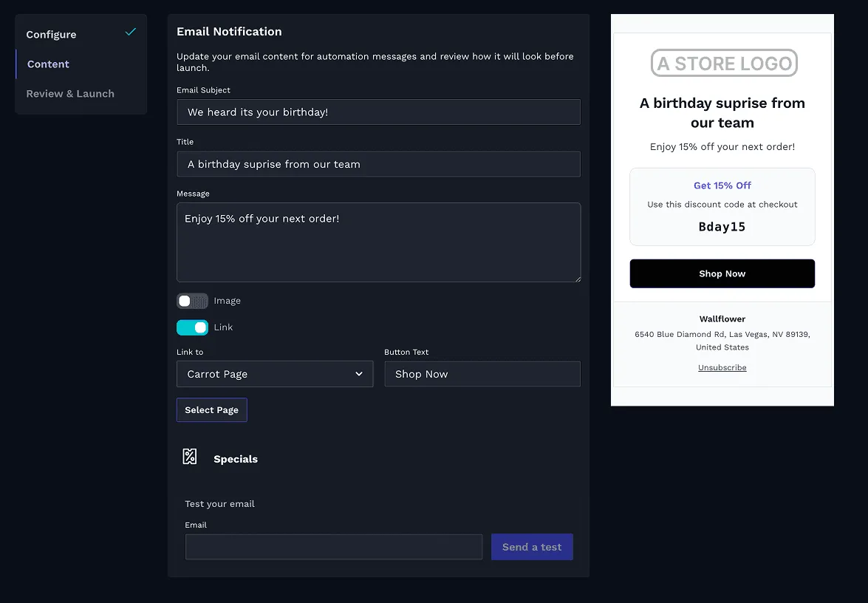Open the Link to Carrot Page dropdown
The image size is (868, 603).
click(275, 375)
